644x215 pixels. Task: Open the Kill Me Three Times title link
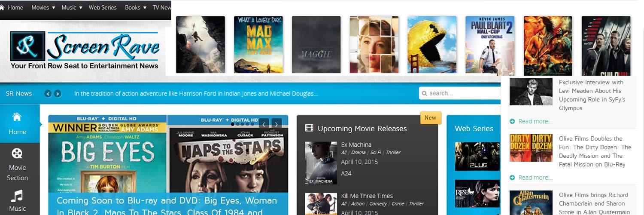pyautogui.click(x=367, y=196)
